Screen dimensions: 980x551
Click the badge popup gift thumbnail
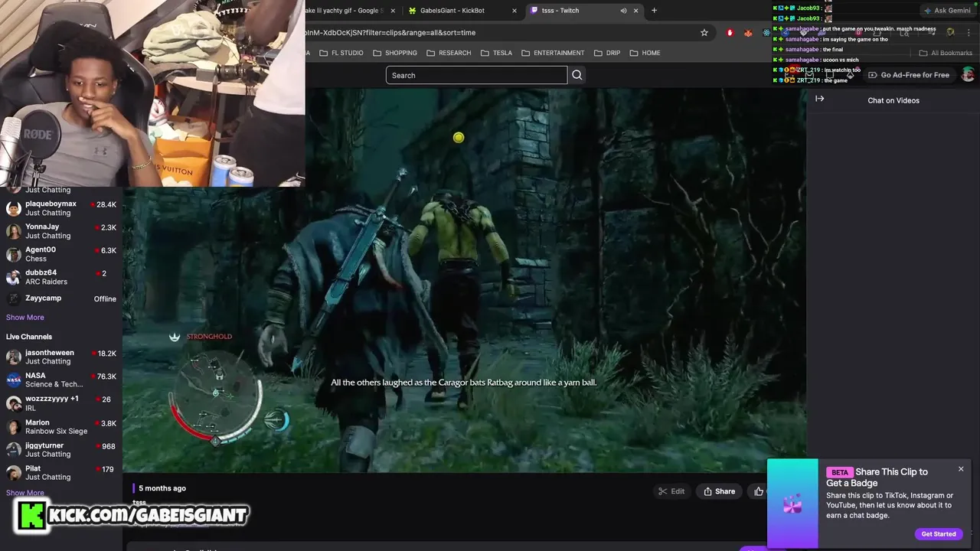click(792, 504)
